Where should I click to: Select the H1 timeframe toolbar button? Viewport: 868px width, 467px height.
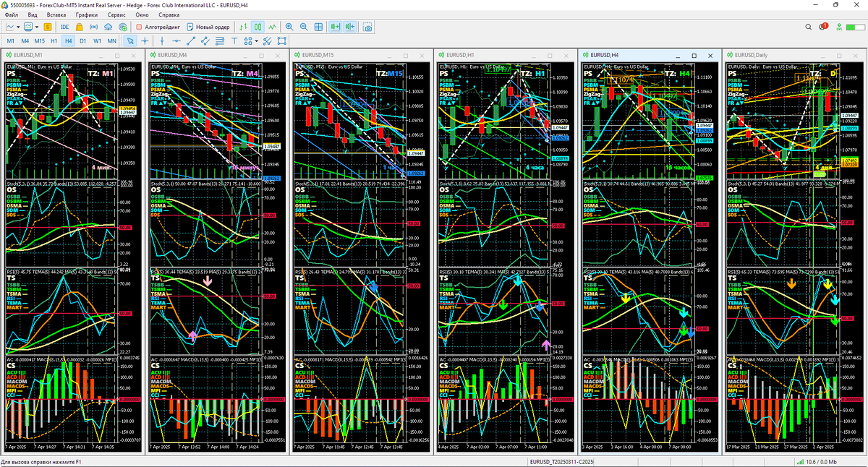54,41
